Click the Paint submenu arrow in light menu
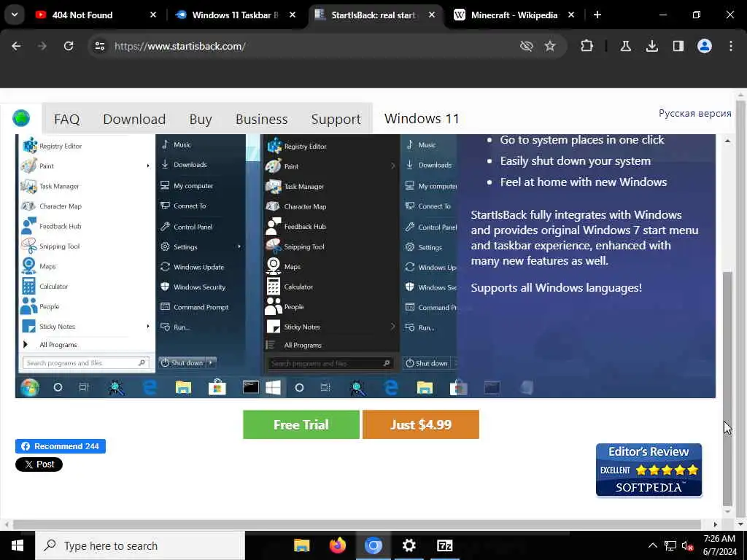 click(147, 166)
